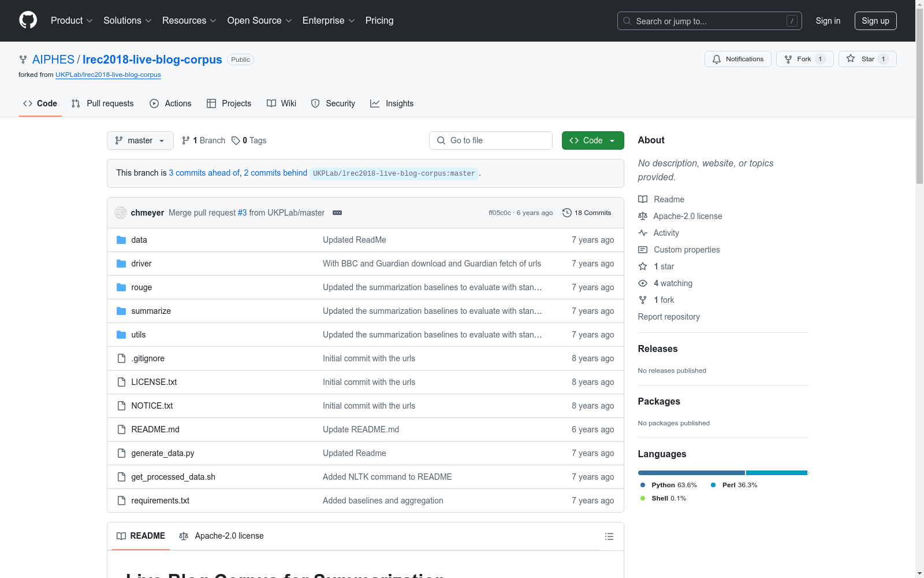The width and height of the screenshot is (924, 578).
Task: Open the get_processed_data.sh file
Action: coord(173,477)
